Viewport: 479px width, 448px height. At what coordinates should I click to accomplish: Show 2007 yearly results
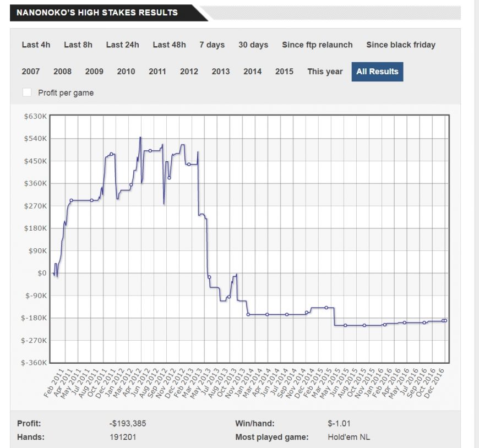31,72
